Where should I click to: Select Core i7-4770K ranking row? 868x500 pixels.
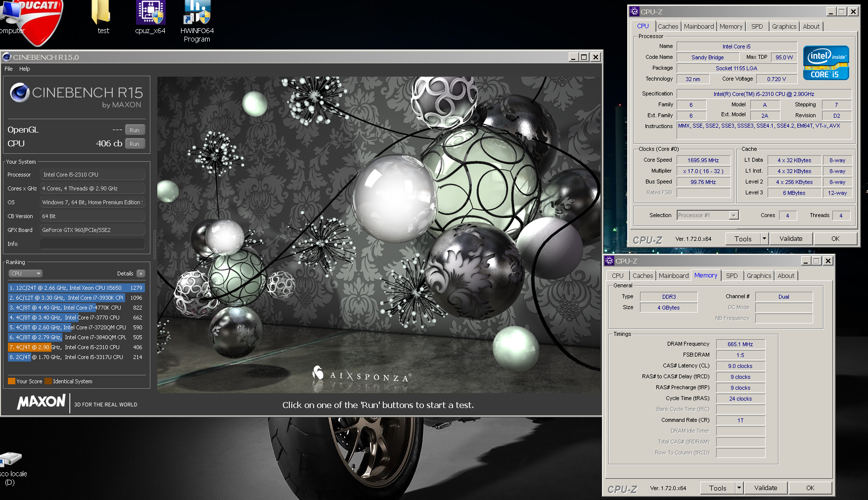click(x=76, y=308)
